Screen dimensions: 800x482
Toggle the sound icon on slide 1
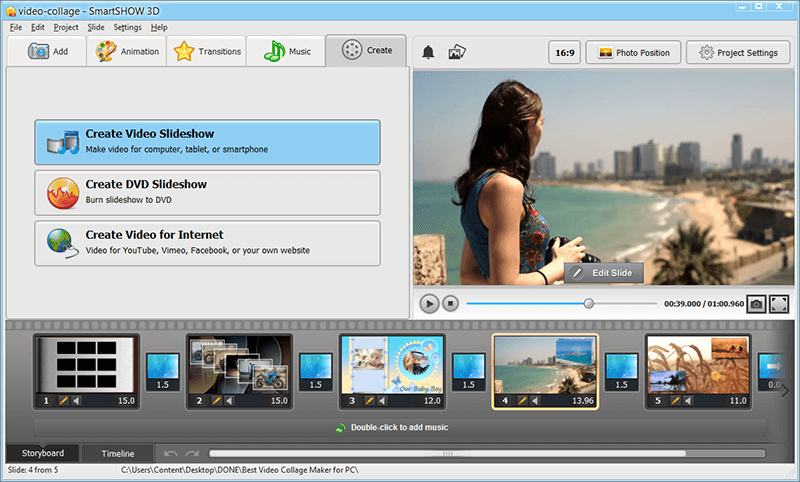click(x=77, y=401)
